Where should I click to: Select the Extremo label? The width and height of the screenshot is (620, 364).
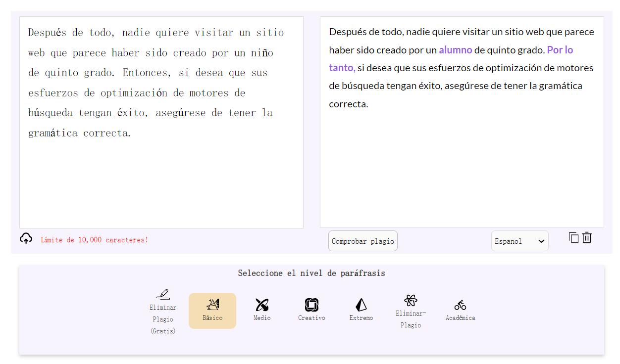[361, 318]
